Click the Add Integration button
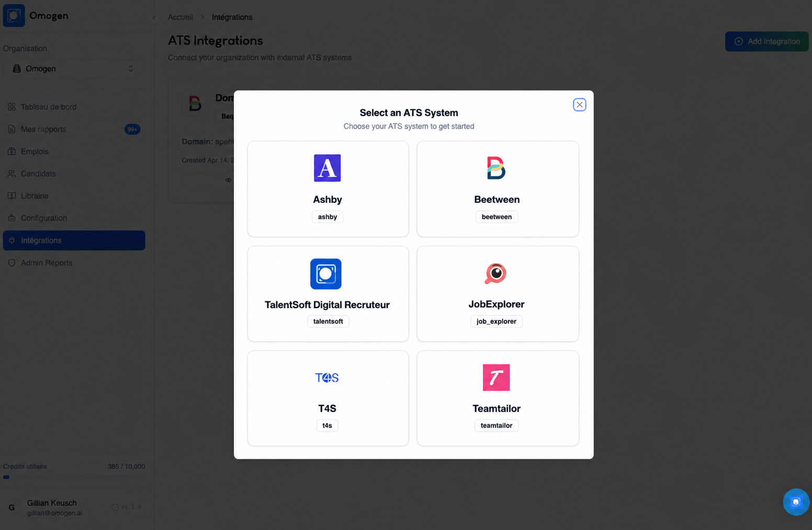The height and width of the screenshot is (530, 812). coord(766,41)
